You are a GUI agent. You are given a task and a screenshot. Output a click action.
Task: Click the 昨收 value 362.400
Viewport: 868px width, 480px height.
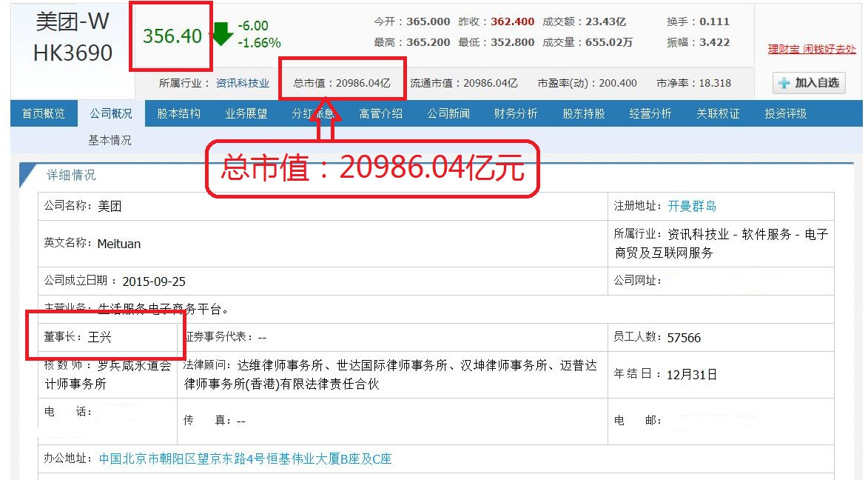coord(512,21)
